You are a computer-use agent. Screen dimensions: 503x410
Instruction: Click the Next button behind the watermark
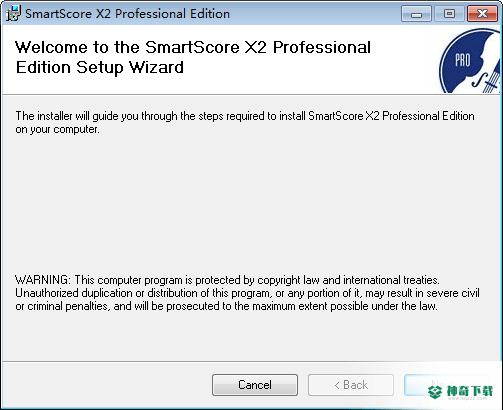coord(447,385)
